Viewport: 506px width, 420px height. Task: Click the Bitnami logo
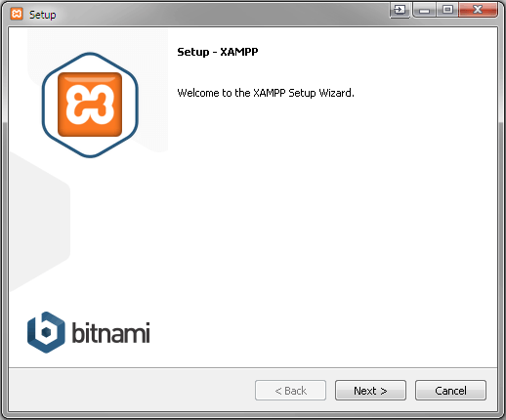(89, 332)
